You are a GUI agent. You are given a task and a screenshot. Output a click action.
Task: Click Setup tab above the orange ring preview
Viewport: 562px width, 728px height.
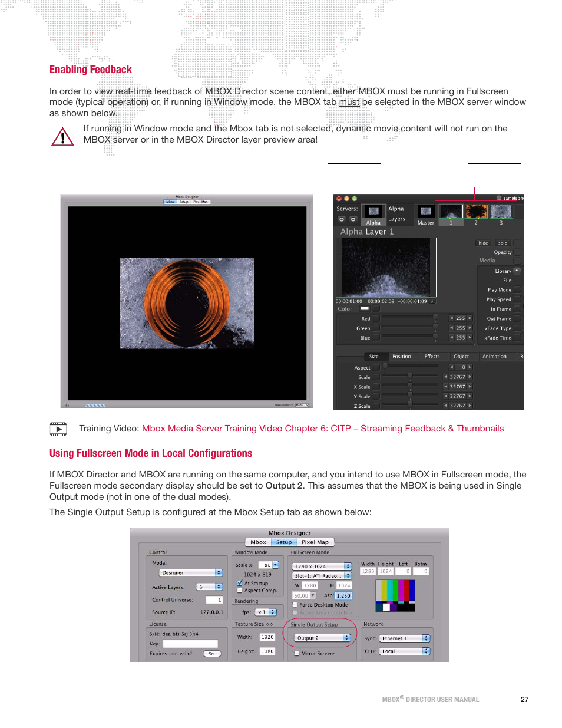tap(184, 202)
